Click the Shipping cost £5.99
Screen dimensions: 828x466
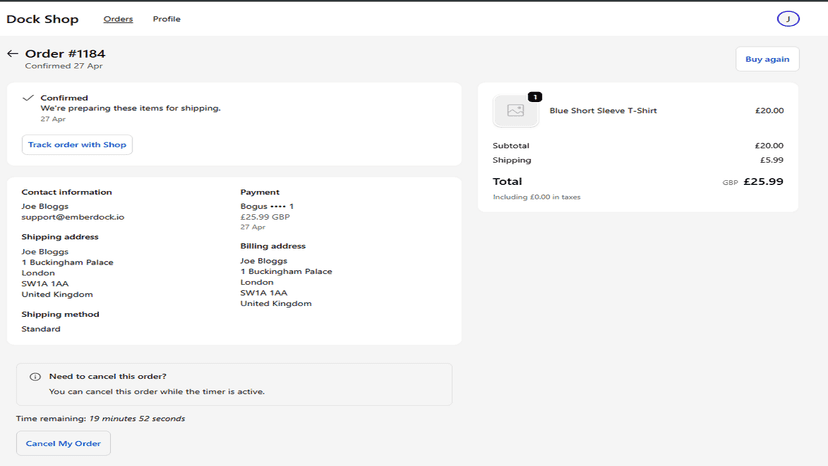pos(772,160)
